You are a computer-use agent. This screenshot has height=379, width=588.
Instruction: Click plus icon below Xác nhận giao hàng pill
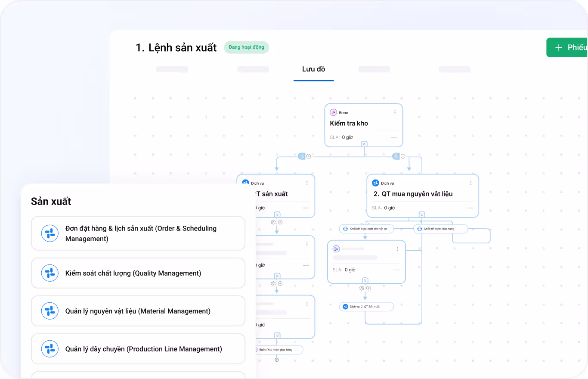click(x=277, y=360)
